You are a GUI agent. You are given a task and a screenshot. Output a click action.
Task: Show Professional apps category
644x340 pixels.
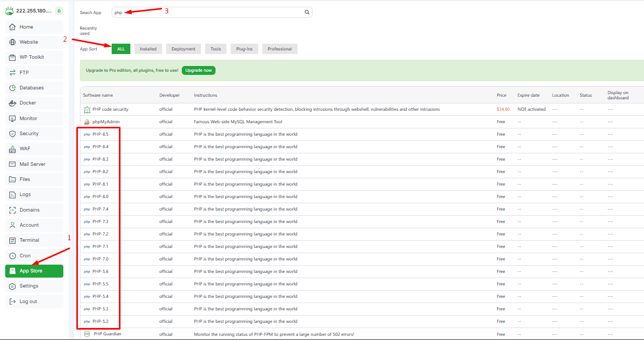tap(279, 49)
